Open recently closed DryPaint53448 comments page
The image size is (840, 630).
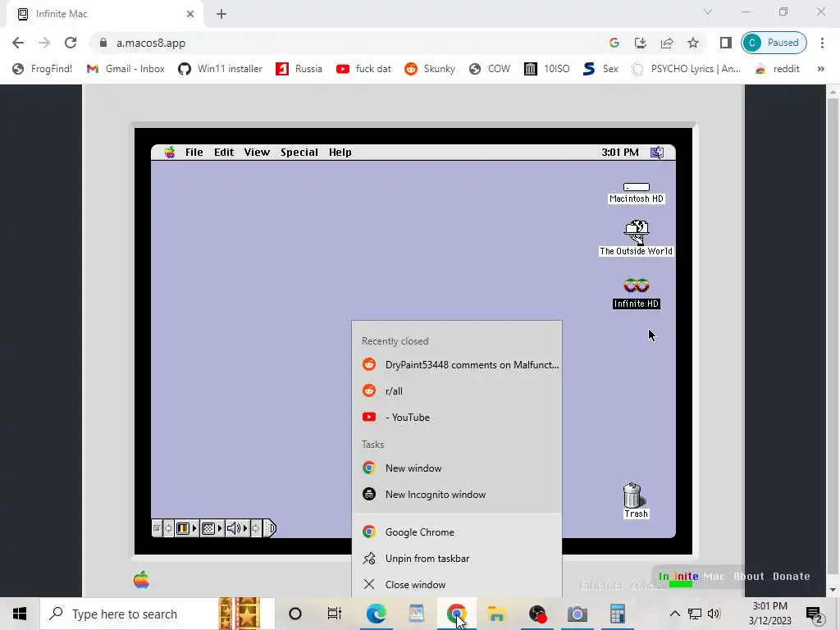pos(457,365)
